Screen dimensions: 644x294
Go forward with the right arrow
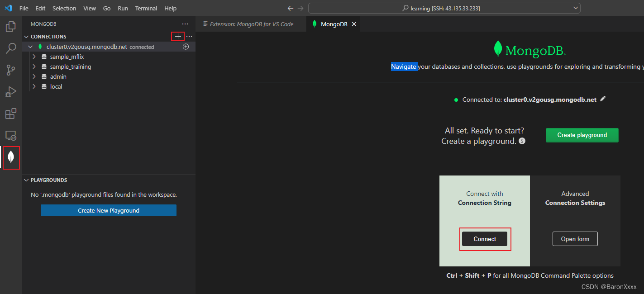pyautogui.click(x=301, y=8)
